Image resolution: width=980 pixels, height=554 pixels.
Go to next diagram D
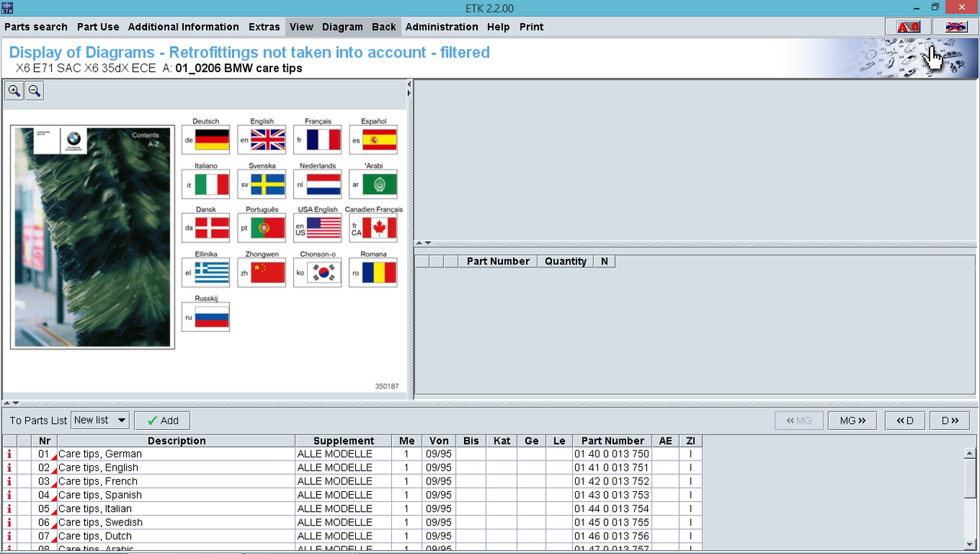click(x=950, y=421)
